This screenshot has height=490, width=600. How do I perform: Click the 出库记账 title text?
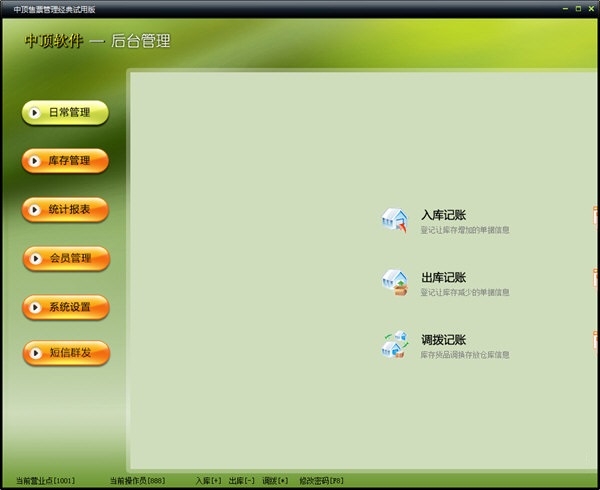(443, 277)
